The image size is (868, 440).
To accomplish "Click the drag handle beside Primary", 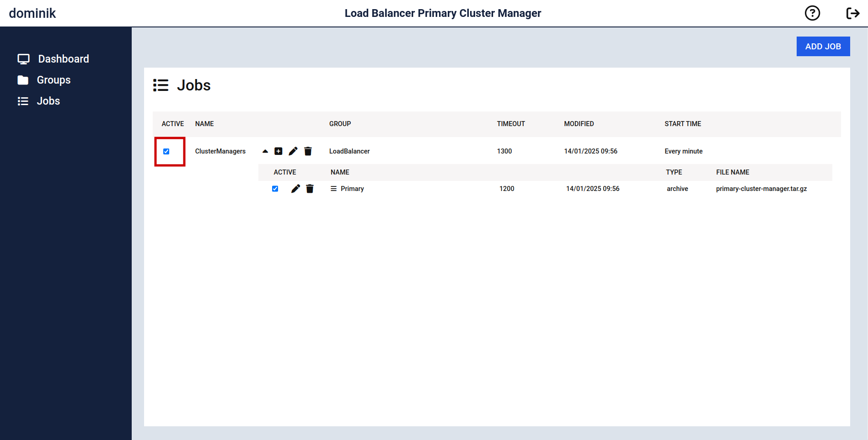I will click(333, 189).
